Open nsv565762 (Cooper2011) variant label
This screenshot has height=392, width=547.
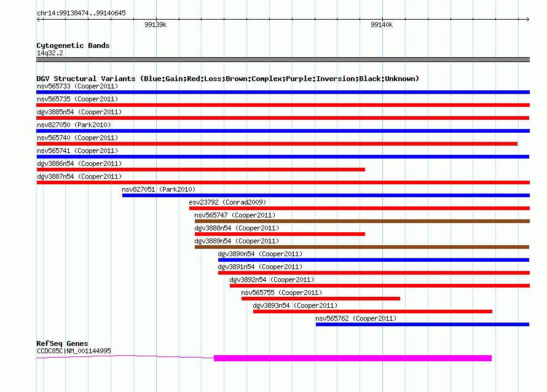pyautogui.click(x=356, y=318)
